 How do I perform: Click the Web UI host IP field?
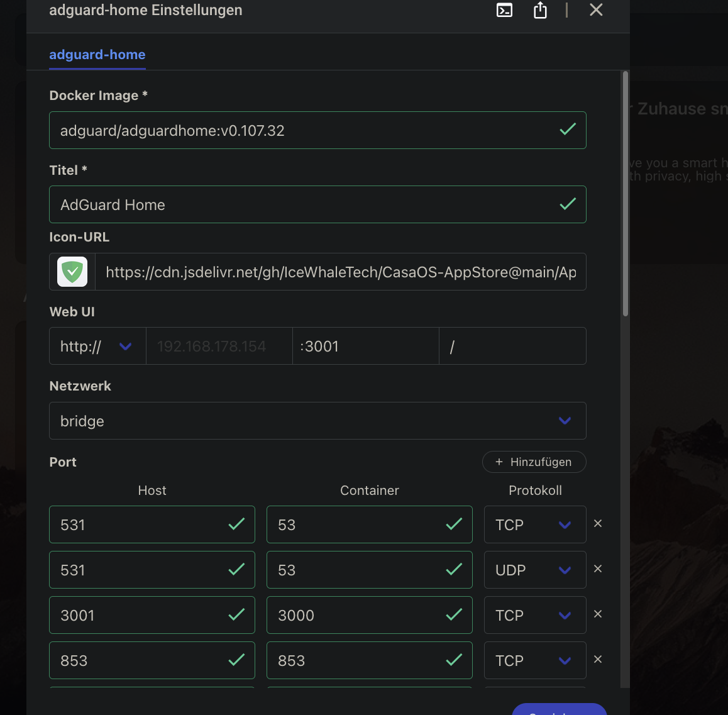(219, 346)
